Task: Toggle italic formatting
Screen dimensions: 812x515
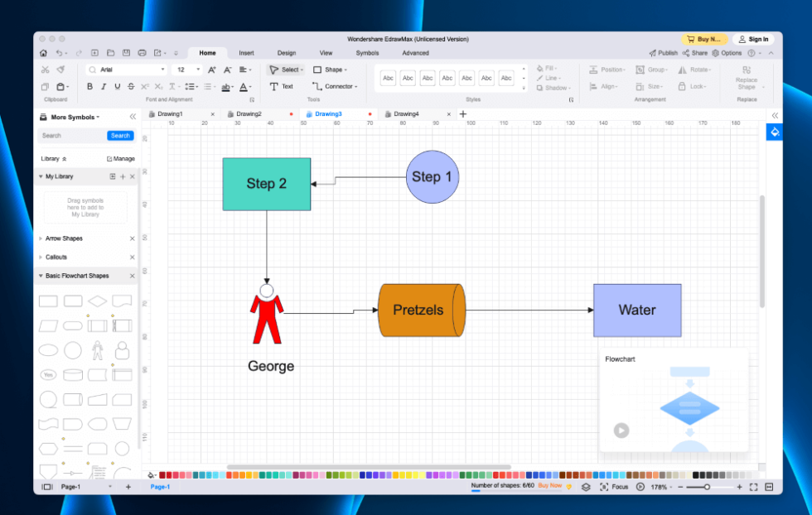Action: tap(104, 86)
